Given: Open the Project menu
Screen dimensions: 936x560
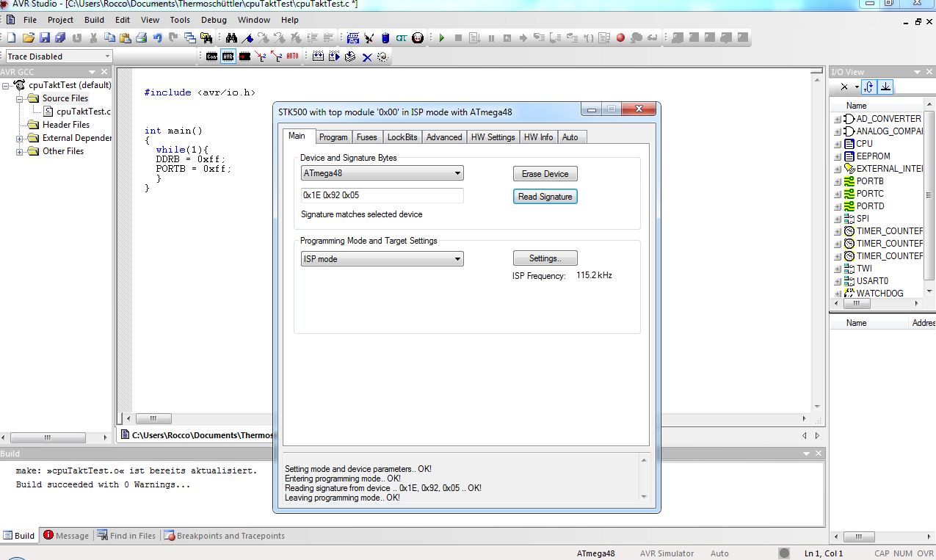Looking at the screenshot, I should tap(60, 20).
